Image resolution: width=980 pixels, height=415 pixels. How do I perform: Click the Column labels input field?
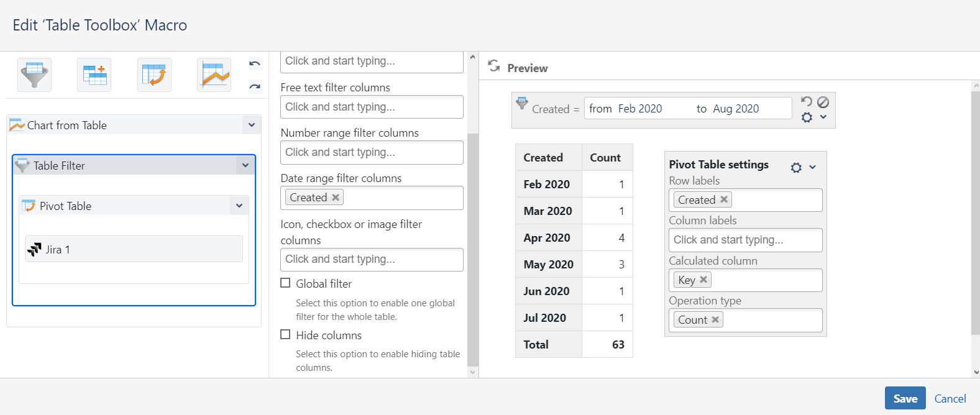746,240
